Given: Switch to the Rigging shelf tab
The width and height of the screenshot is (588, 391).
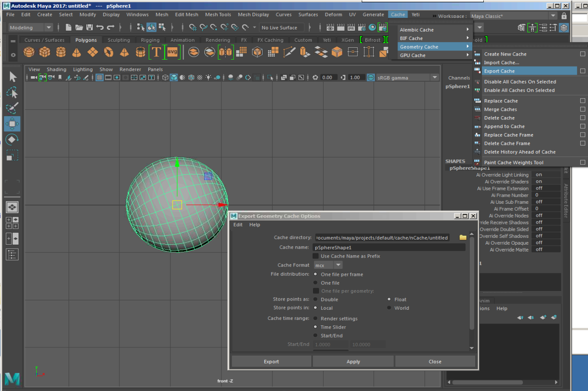Looking at the screenshot, I should click(x=150, y=40).
